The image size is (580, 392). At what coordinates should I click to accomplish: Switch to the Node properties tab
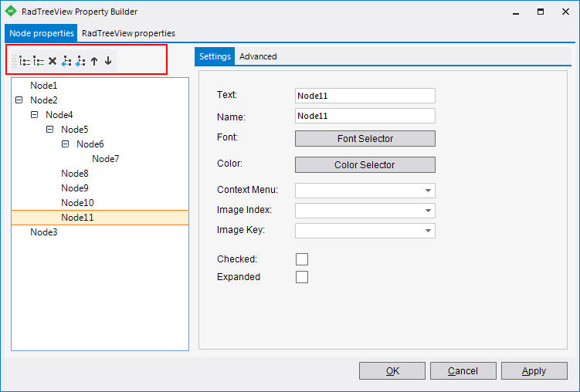click(x=41, y=33)
